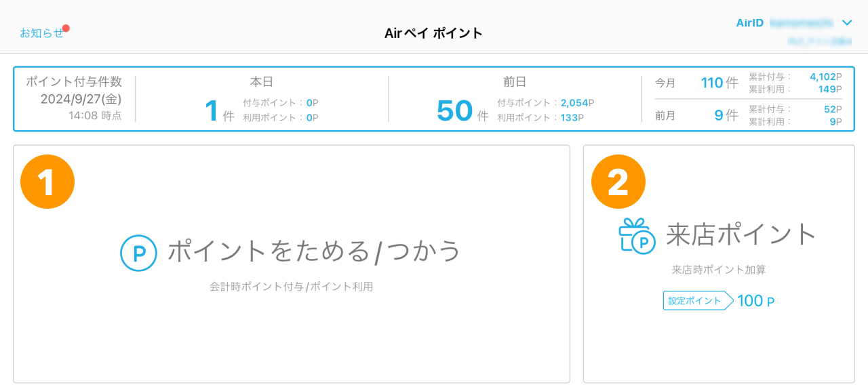Click the Airペイ ポイント title
Screen dimensions: 868x389
434,33
